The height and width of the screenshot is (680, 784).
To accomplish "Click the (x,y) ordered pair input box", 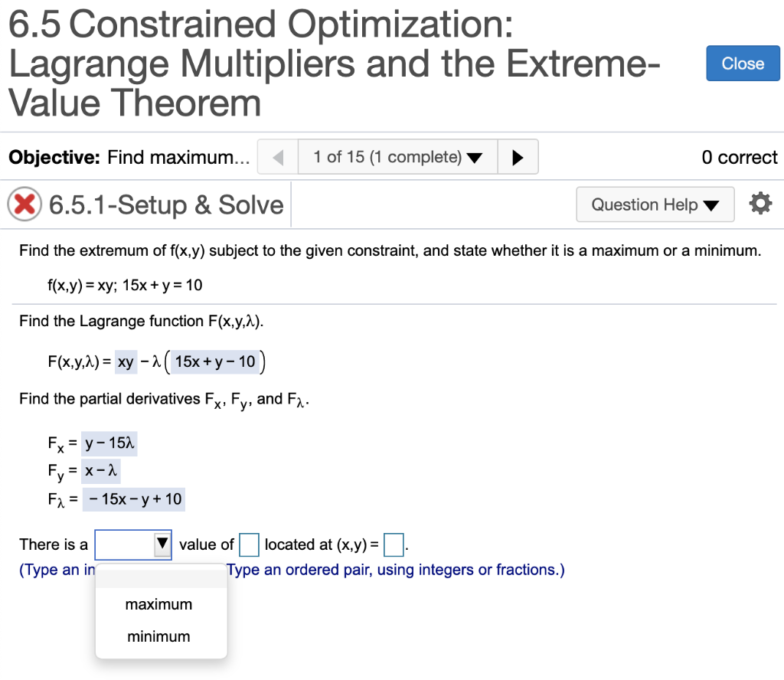I will point(393,544).
